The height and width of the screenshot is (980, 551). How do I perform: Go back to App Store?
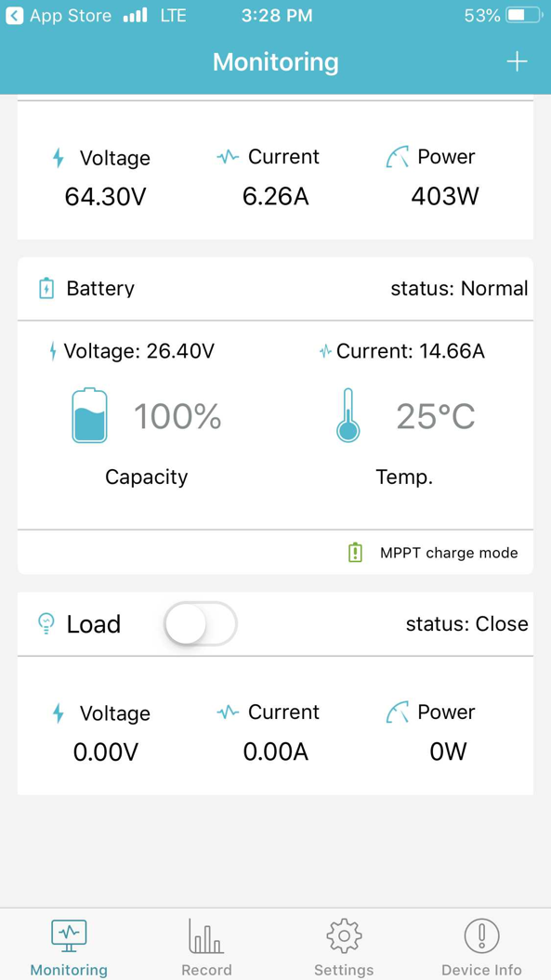pyautogui.click(x=59, y=16)
